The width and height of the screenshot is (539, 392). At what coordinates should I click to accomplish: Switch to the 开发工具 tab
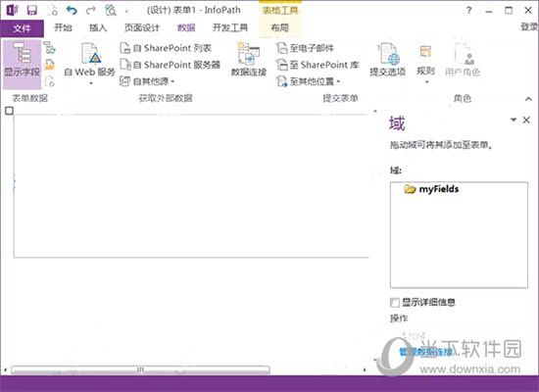230,27
